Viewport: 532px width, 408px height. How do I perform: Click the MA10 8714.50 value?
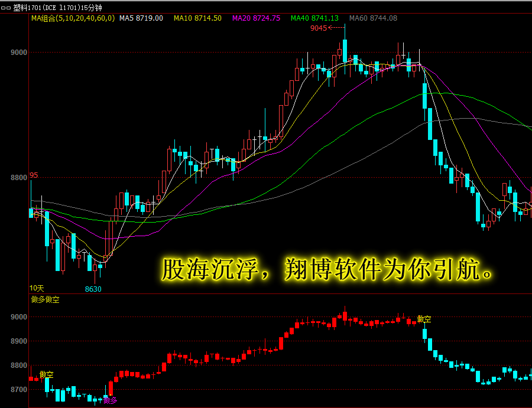point(198,18)
